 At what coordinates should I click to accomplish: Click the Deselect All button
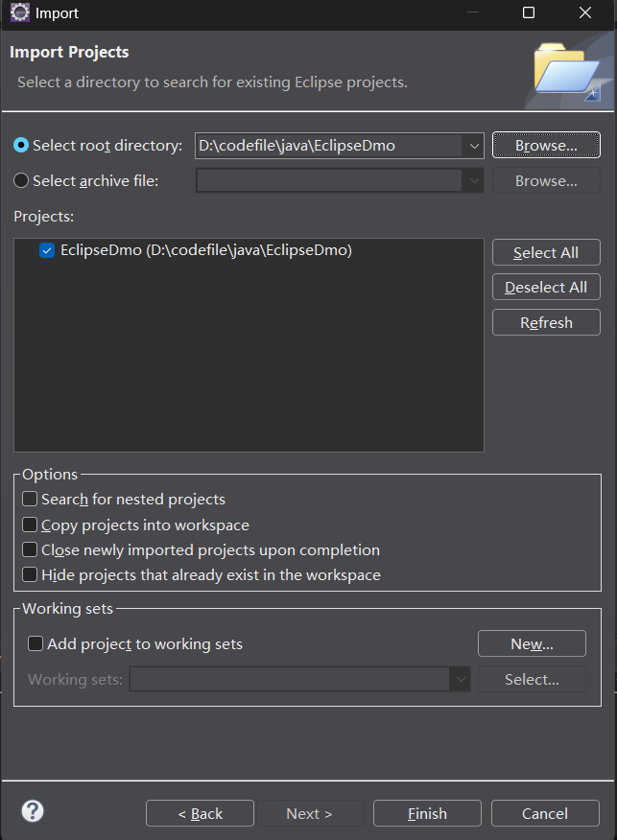tap(546, 287)
